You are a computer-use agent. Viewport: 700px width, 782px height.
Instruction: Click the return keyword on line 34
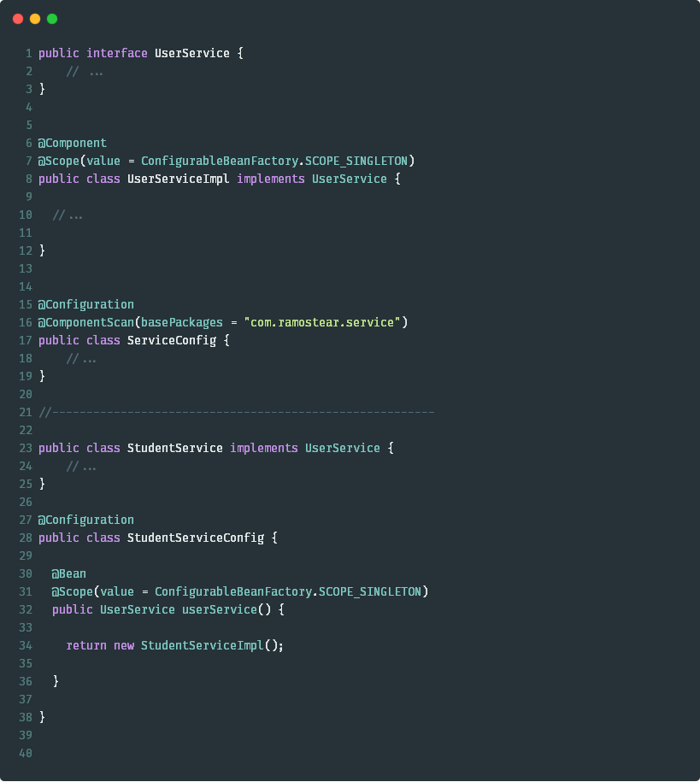click(86, 645)
